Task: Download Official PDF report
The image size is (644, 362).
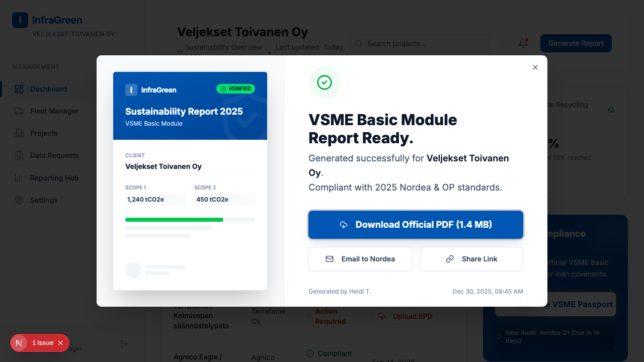Action: 416,225
